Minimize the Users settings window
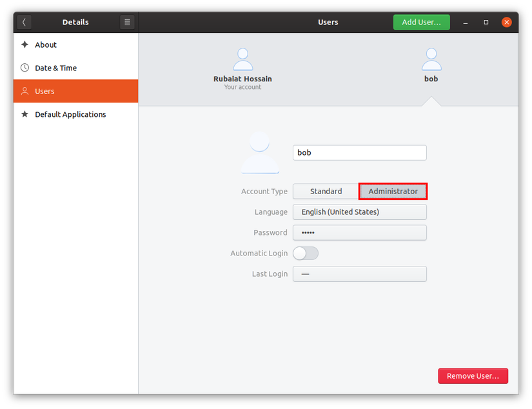Image resolution: width=532 pixels, height=409 pixels. (x=466, y=23)
